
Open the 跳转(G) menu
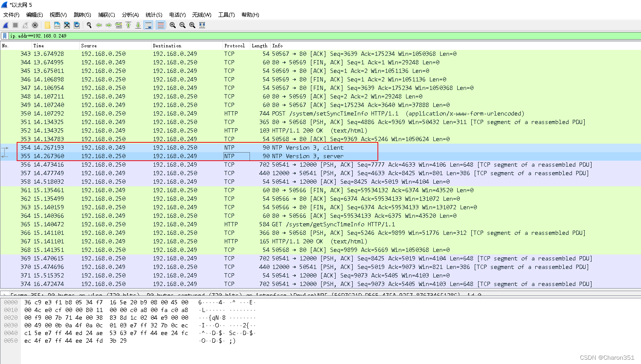coord(82,14)
